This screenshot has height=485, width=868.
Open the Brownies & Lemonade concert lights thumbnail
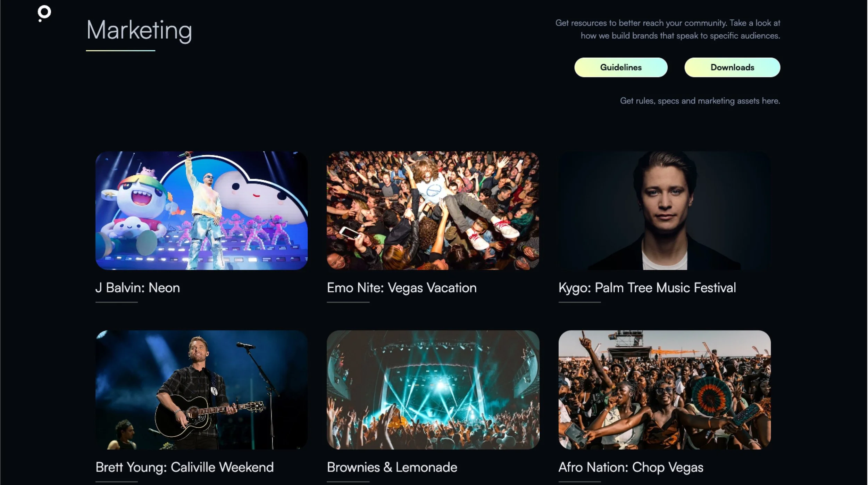point(433,390)
